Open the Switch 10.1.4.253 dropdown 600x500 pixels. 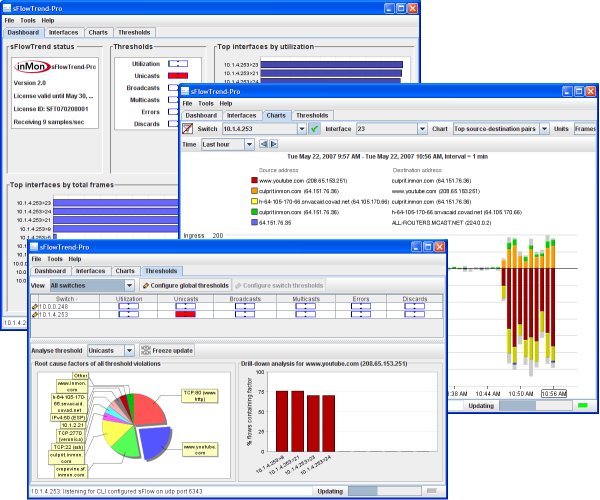pos(303,129)
